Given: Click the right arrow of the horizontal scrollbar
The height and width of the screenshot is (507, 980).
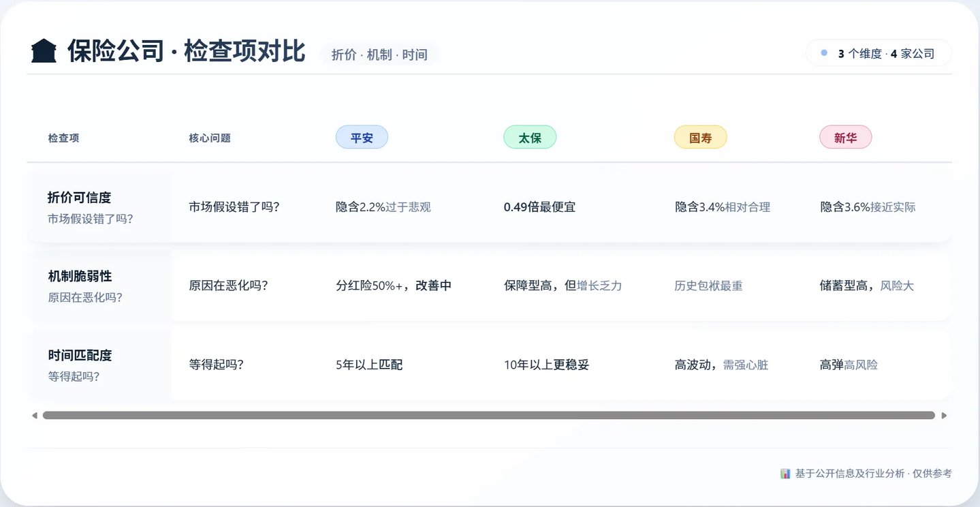Looking at the screenshot, I should coord(944,415).
